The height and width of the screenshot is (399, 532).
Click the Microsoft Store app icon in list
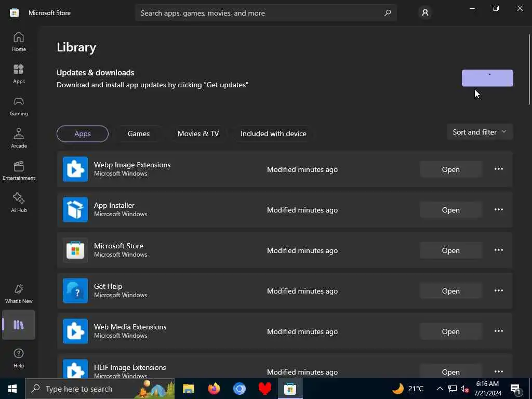(75, 250)
